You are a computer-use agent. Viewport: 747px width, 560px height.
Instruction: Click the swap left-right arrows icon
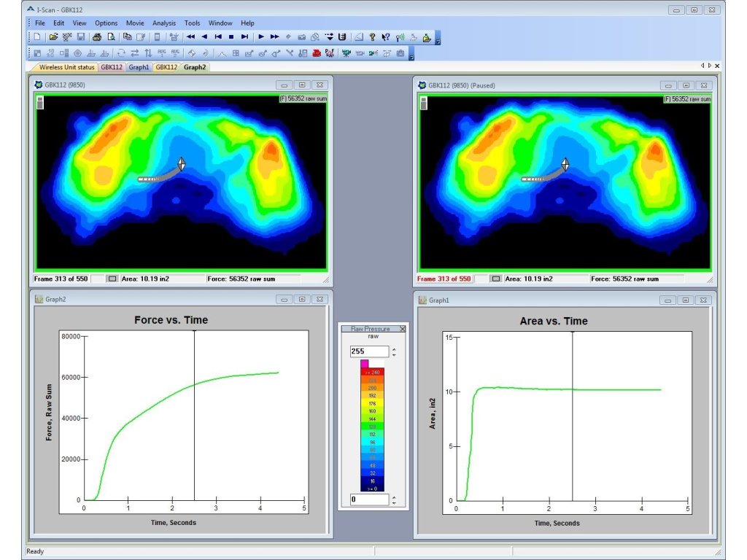135,53
